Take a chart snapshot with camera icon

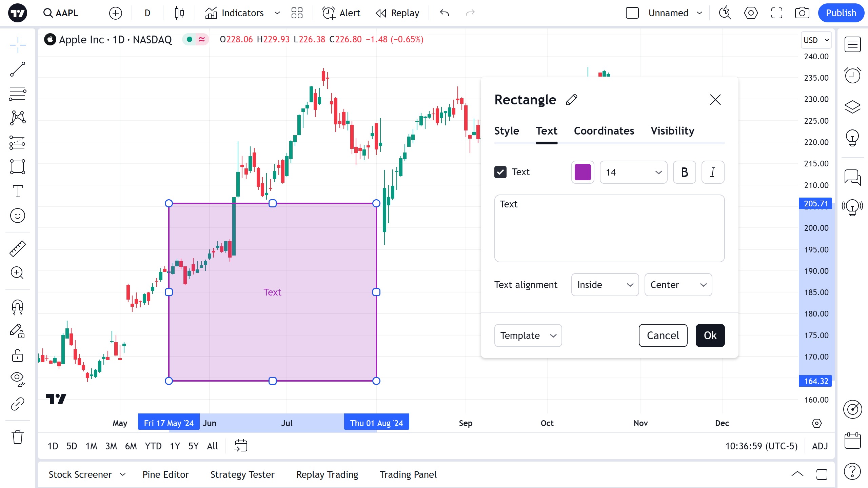pyautogui.click(x=802, y=13)
